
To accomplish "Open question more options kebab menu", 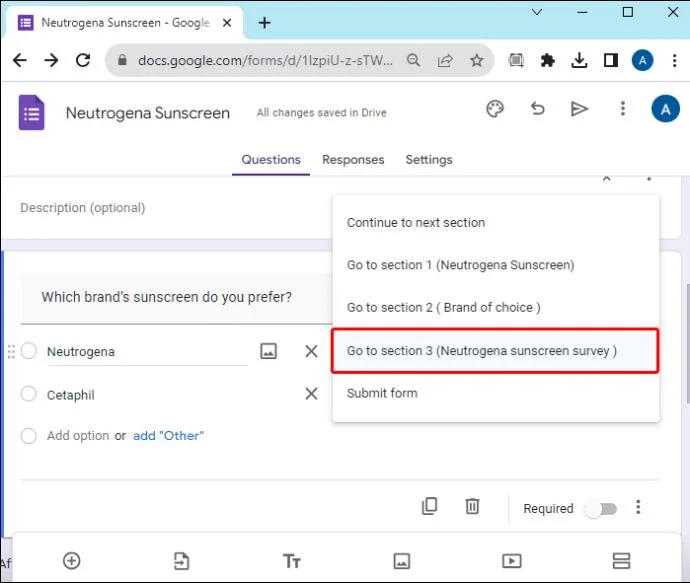I will (x=638, y=507).
